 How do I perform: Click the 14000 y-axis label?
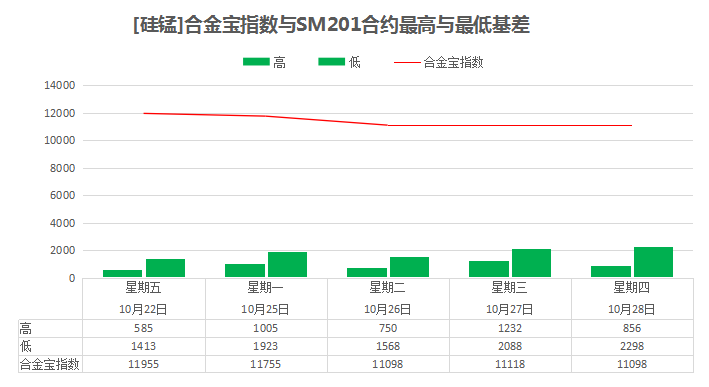pos(59,85)
